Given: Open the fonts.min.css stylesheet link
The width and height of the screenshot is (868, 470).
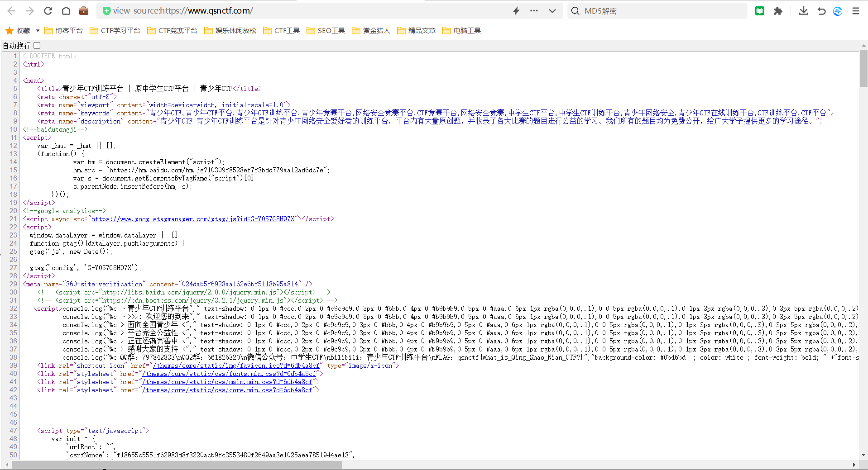Looking at the screenshot, I should point(229,374).
